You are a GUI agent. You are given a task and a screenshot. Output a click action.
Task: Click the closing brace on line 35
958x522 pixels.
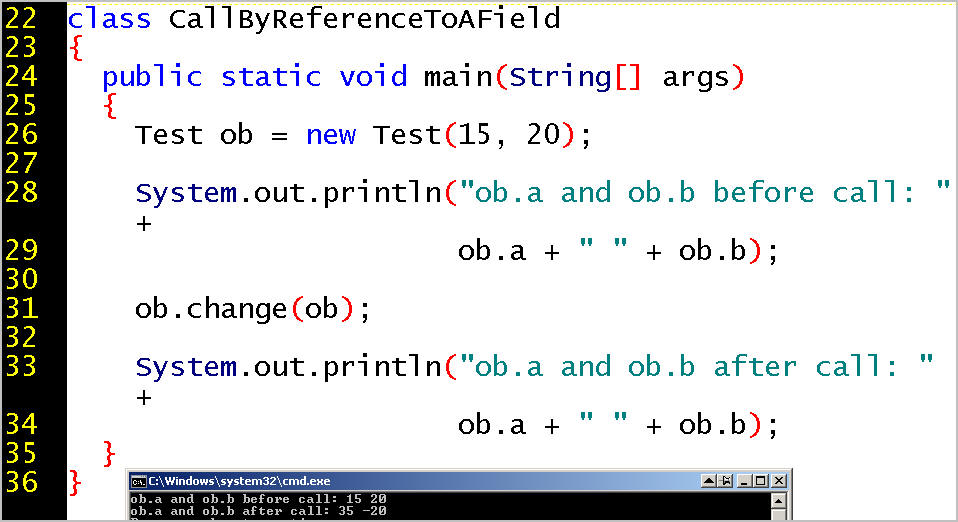[110, 454]
